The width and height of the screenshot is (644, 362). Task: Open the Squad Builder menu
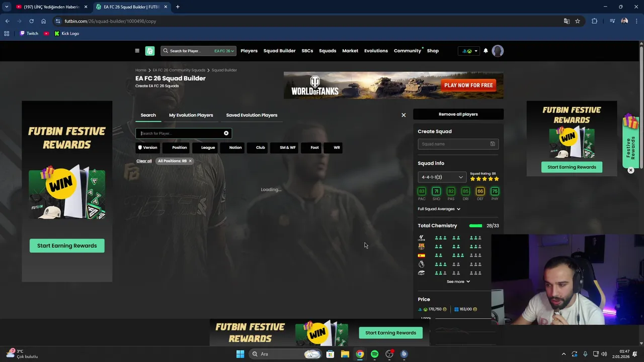279,51
